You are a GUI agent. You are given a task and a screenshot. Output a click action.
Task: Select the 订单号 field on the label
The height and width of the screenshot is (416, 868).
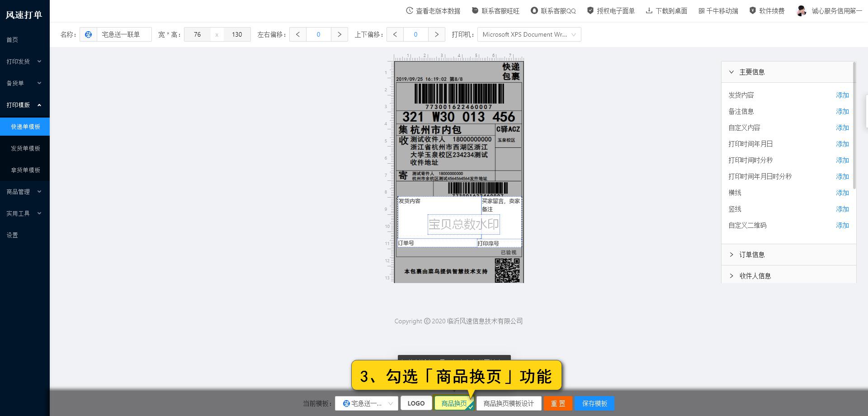[437, 243]
